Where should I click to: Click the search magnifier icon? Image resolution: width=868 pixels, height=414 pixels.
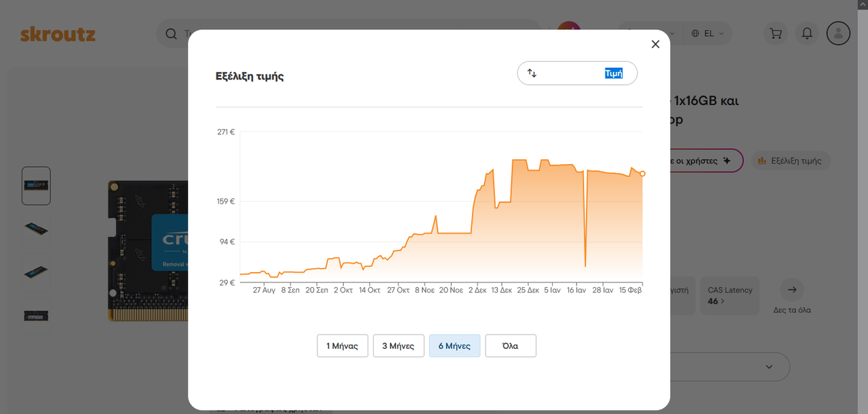pyautogui.click(x=171, y=33)
